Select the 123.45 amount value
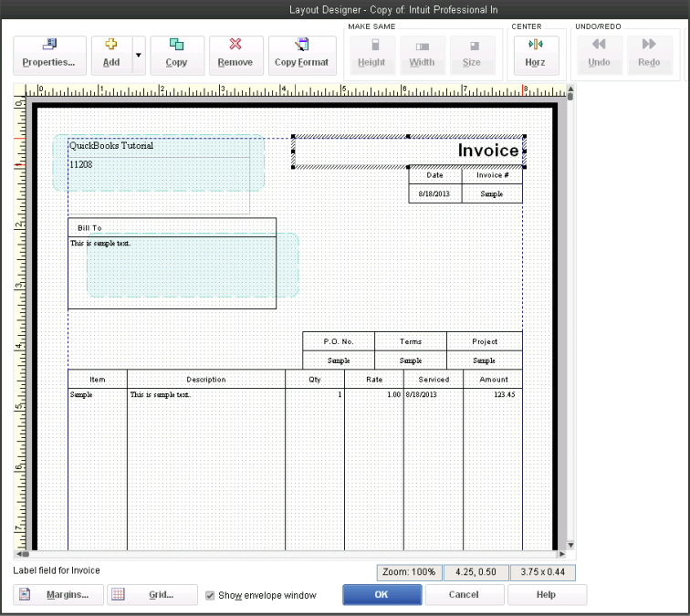 tap(505, 394)
